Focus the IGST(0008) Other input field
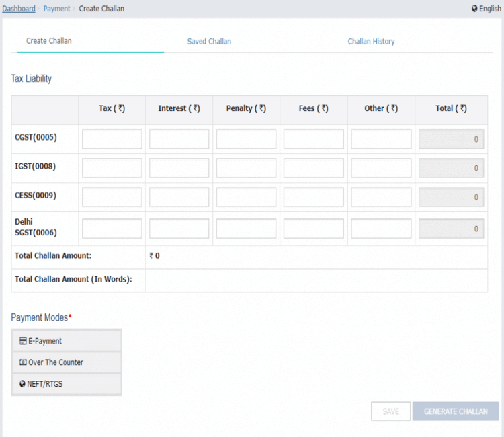This screenshot has width=504, height=437. coord(381,168)
